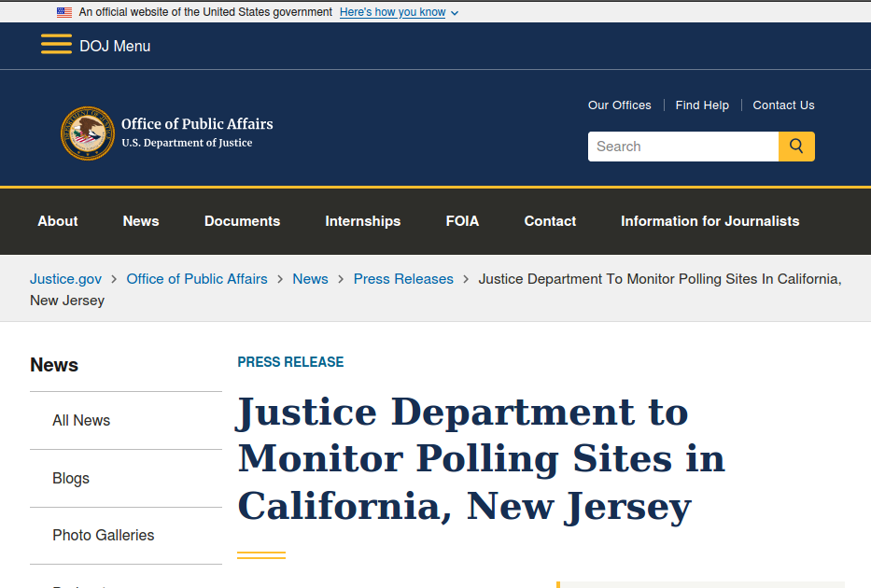The width and height of the screenshot is (871, 588).
Task: Expand "Here's how you know" banner
Action: tap(399, 12)
